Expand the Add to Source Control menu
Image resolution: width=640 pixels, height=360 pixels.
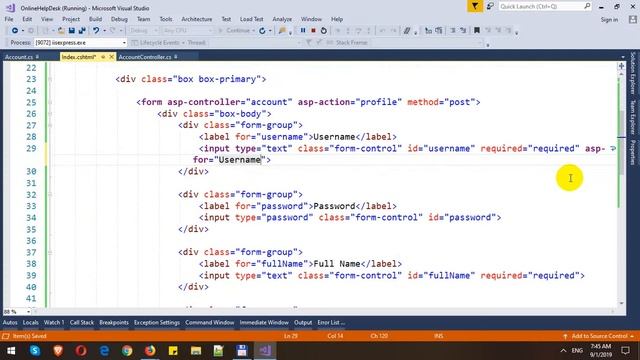632,336
